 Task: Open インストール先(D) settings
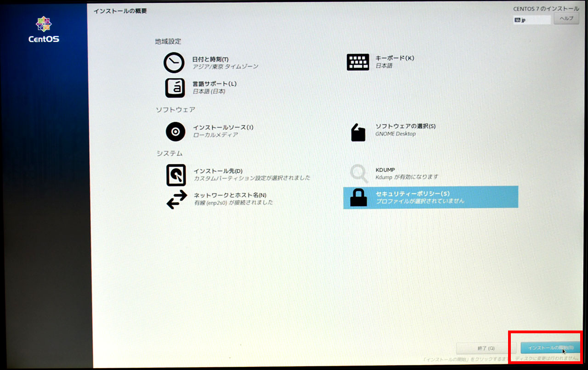(218, 171)
